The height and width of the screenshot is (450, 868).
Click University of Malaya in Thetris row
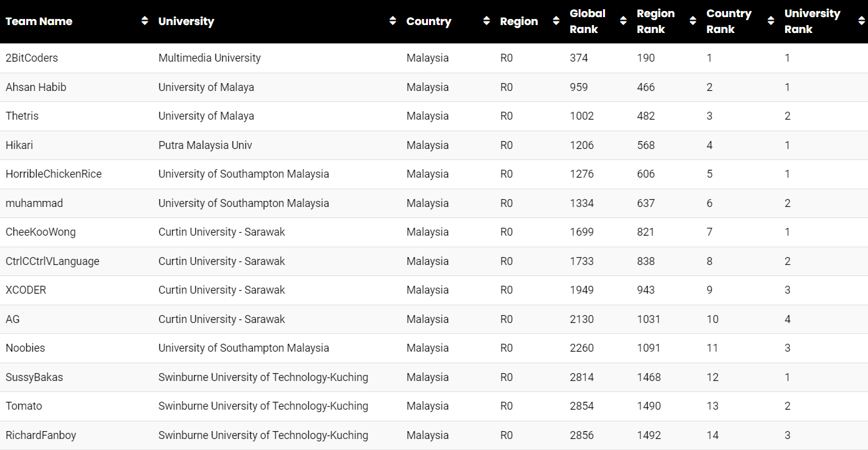206,116
